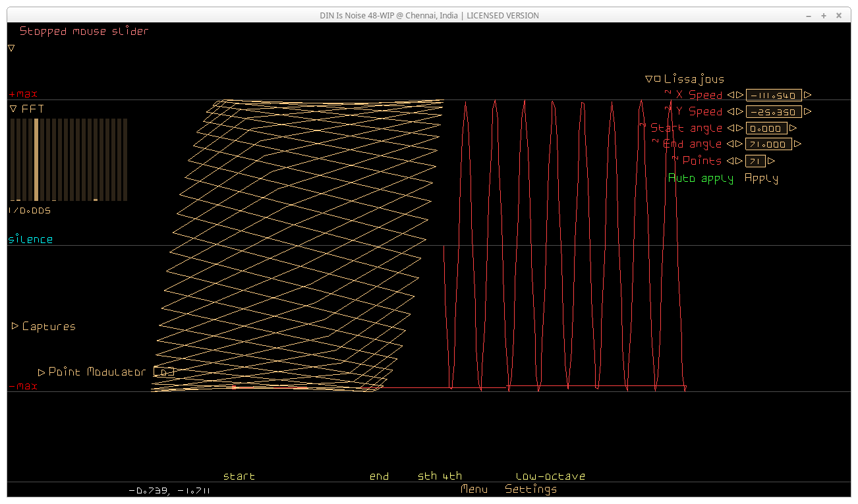Click the increase arrow for Y Speed
858x504 pixels.
(x=739, y=112)
